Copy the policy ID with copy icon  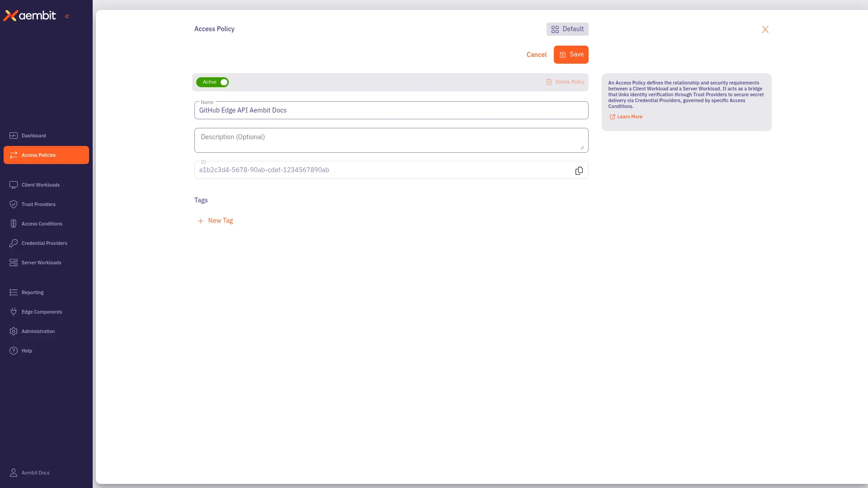(579, 171)
